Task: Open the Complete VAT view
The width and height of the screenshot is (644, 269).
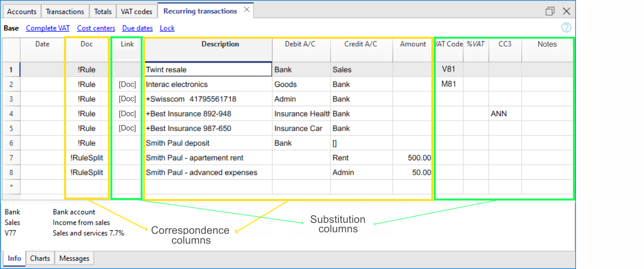Action: (x=48, y=28)
